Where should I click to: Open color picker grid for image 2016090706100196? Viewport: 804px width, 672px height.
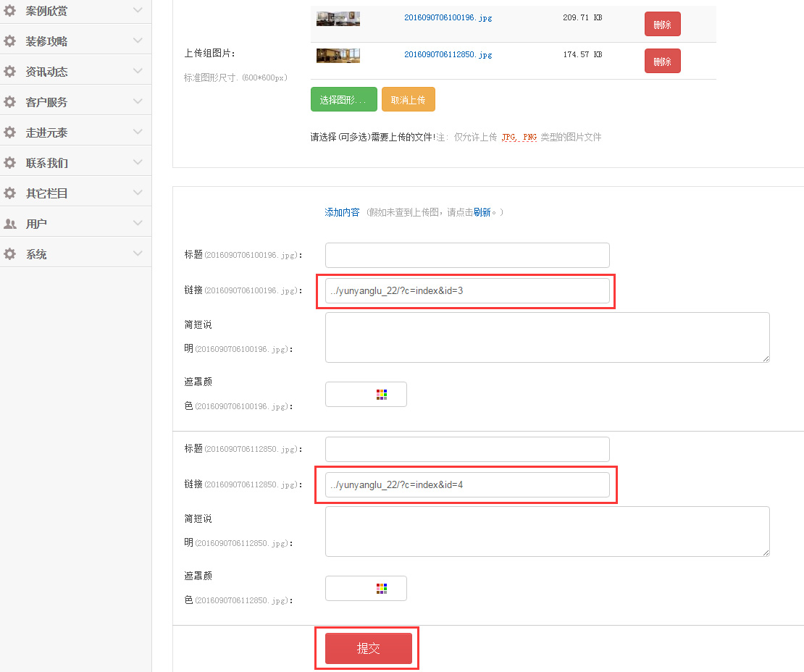point(382,395)
